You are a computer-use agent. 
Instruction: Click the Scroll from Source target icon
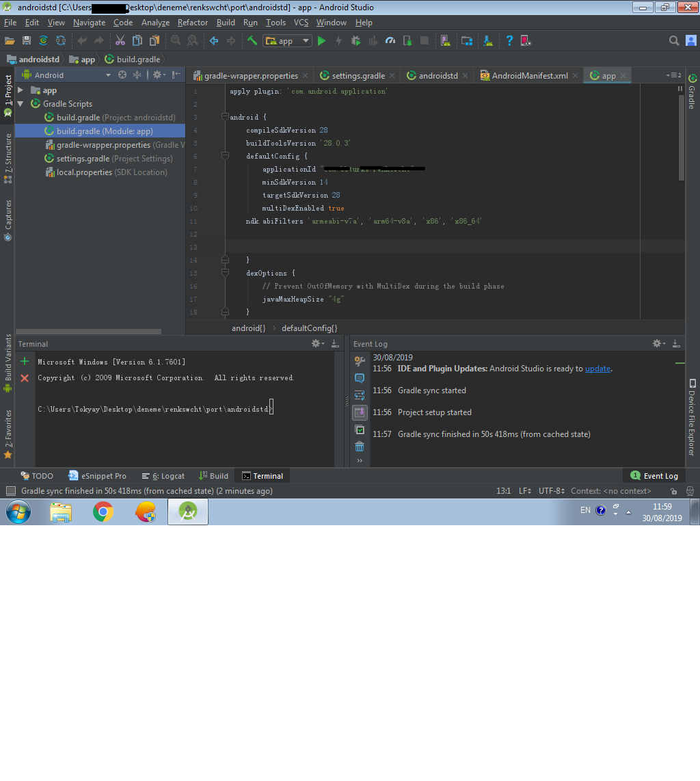click(122, 75)
